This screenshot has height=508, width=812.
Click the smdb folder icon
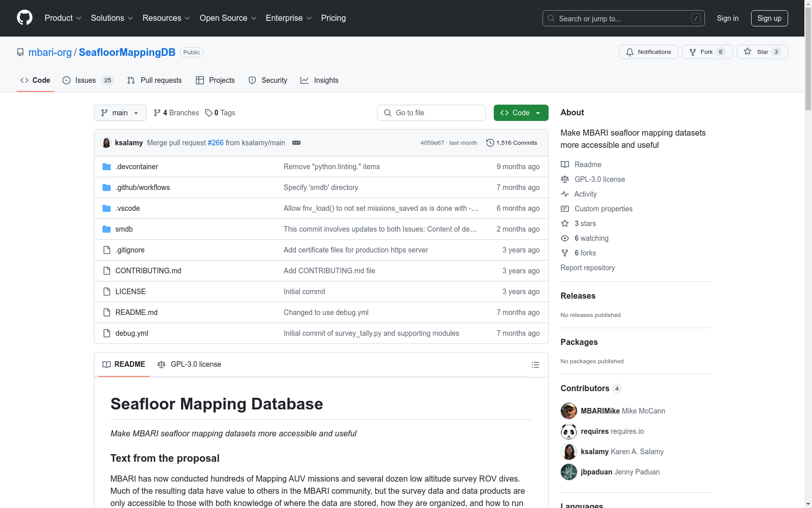point(107,229)
